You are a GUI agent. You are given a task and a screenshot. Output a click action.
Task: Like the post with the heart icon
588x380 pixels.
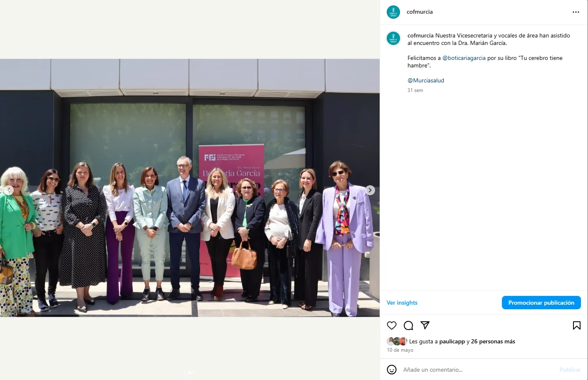click(392, 325)
